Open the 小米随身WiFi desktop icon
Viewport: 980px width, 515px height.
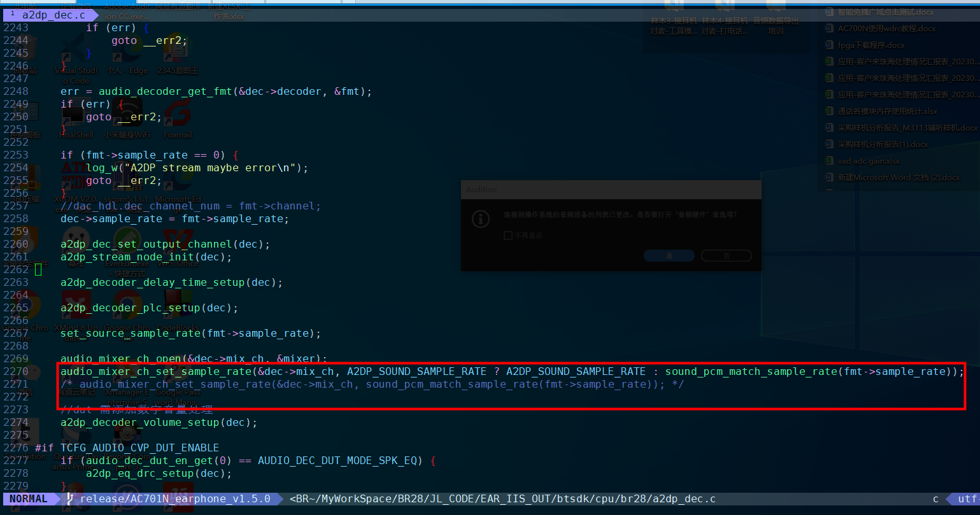[x=127, y=118]
